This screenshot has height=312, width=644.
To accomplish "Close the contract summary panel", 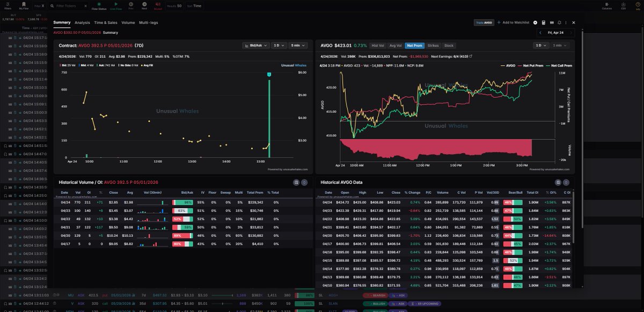I will [x=573, y=23].
